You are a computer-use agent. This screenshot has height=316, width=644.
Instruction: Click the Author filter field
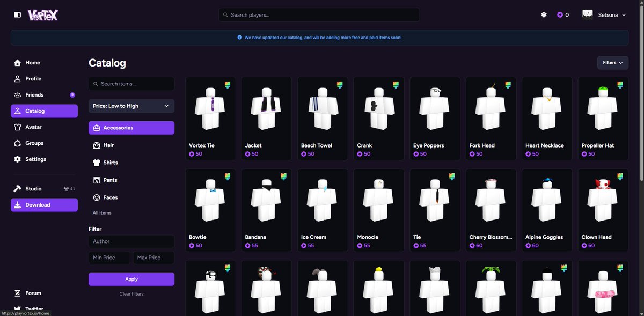pyautogui.click(x=131, y=241)
